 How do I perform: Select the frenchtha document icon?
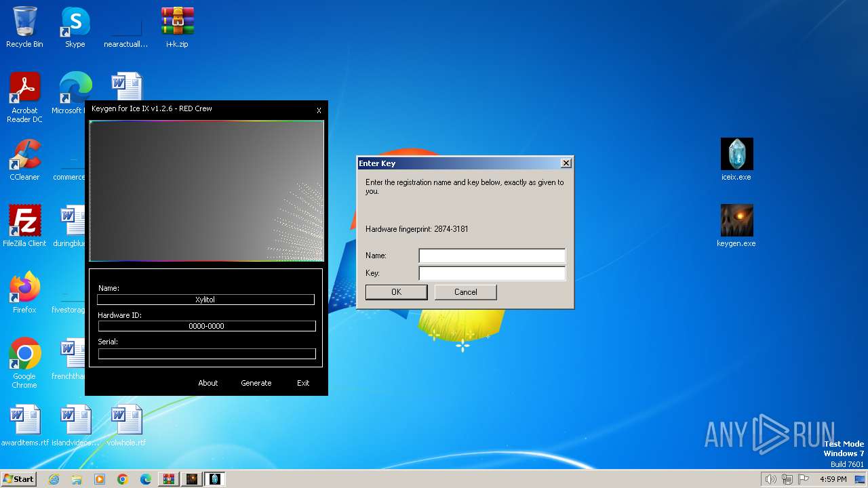(x=68, y=359)
